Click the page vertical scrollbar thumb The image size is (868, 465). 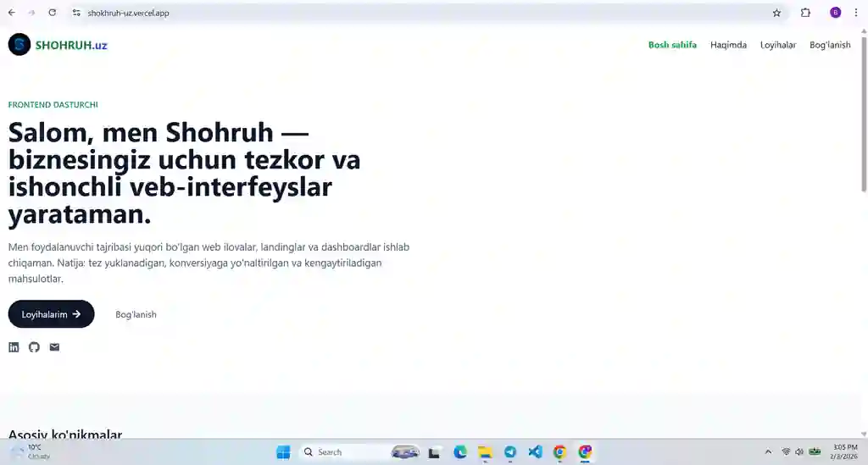pyautogui.click(x=864, y=113)
